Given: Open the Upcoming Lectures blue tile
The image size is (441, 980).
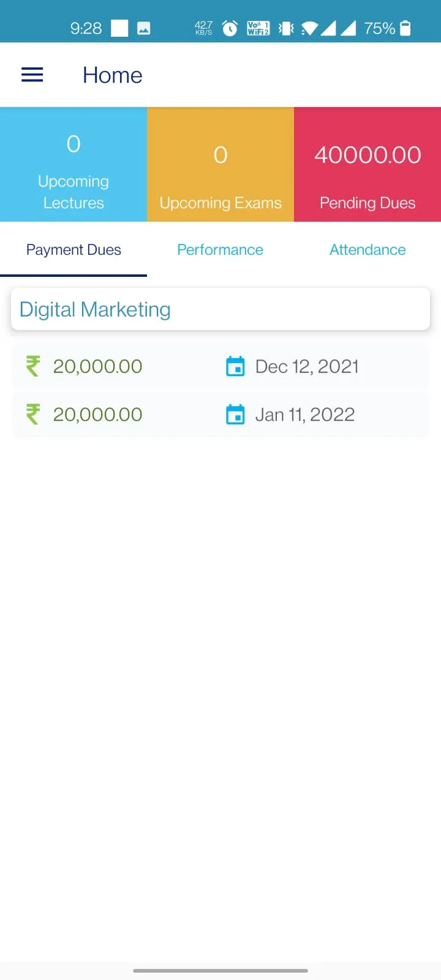Looking at the screenshot, I should click(x=73, y=164).
